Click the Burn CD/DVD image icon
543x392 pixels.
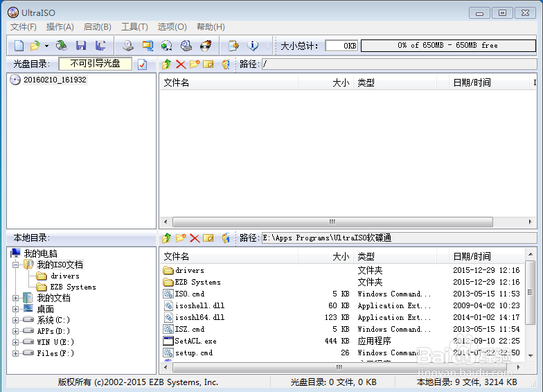(206, 46)
